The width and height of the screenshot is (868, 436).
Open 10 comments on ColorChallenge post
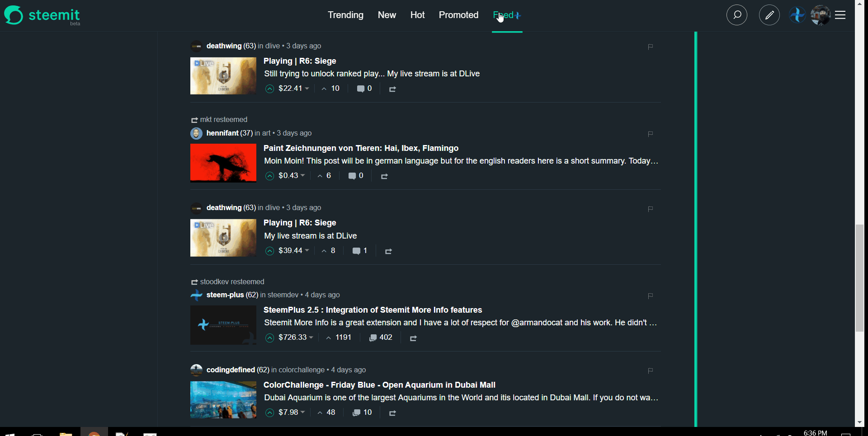click(x=362, y=413)
